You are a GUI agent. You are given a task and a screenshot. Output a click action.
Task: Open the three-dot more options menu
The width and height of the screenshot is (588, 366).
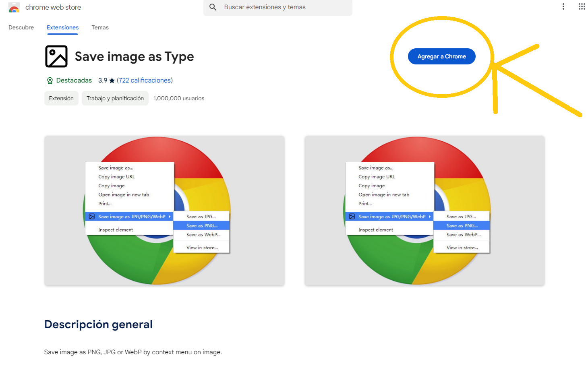563,6
